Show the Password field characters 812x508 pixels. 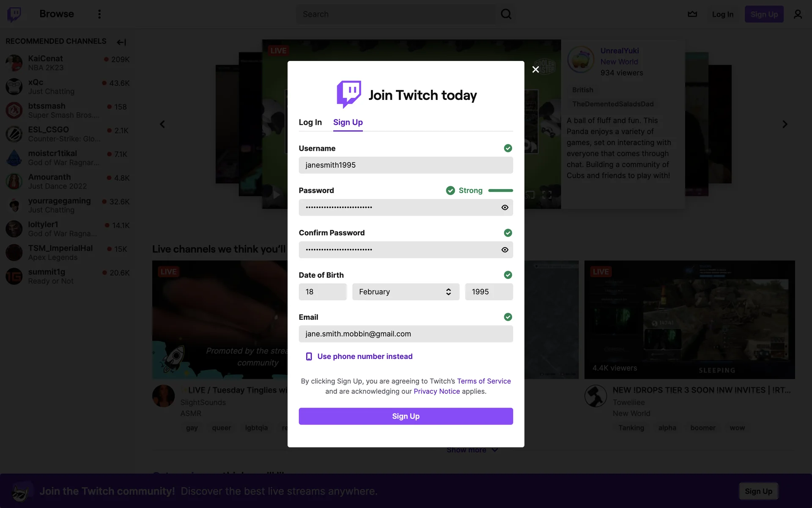pyautogui.click(x=505, y=207)
